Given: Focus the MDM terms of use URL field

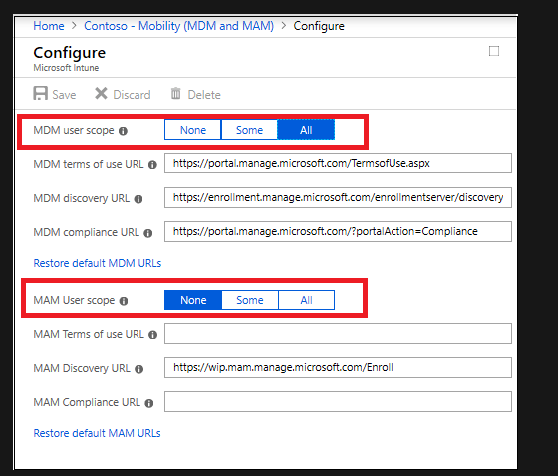Looking at the screenshot, I should (x=338, y=163).
